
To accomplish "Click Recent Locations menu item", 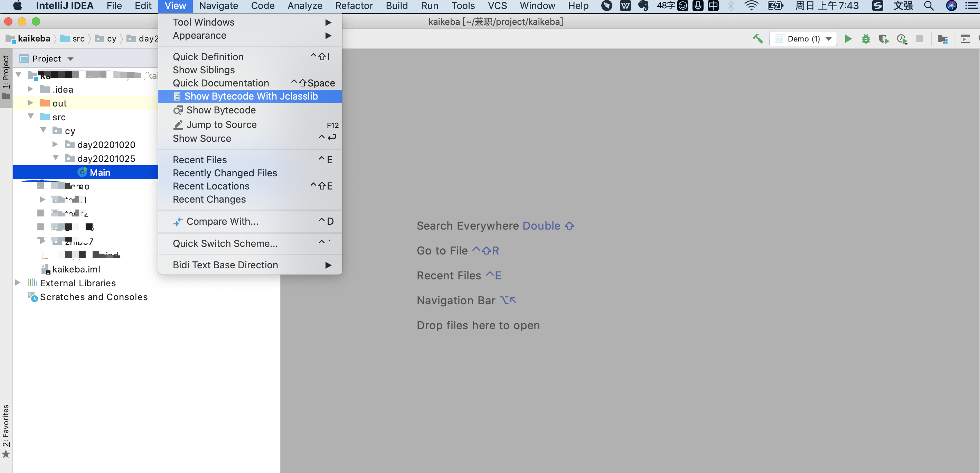I will point(211,186).
